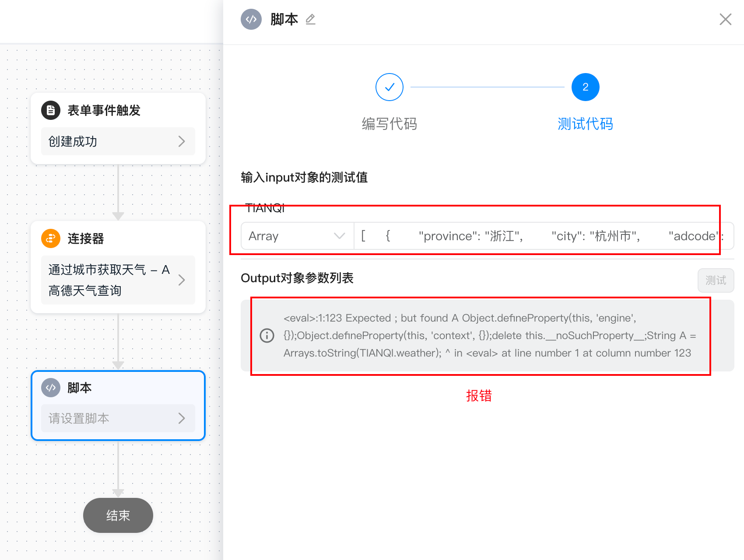Screen dimensions: 744x560
Task: Select step 2 circle for 测试代码
Action: coord(585,87)
